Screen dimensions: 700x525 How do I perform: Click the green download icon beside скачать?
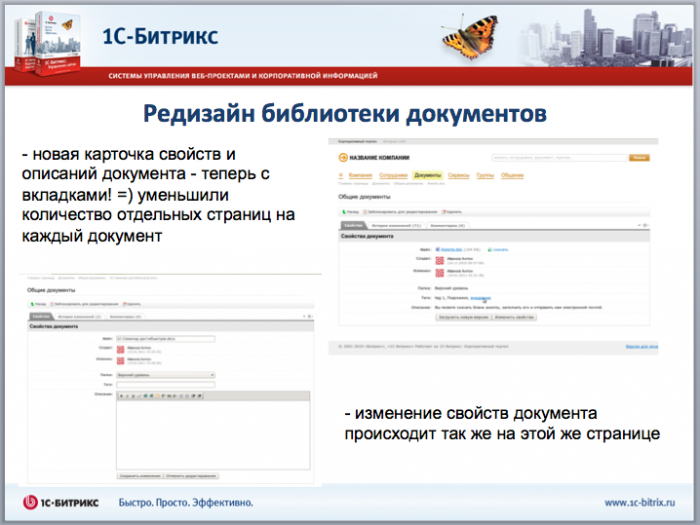[490, 250]
